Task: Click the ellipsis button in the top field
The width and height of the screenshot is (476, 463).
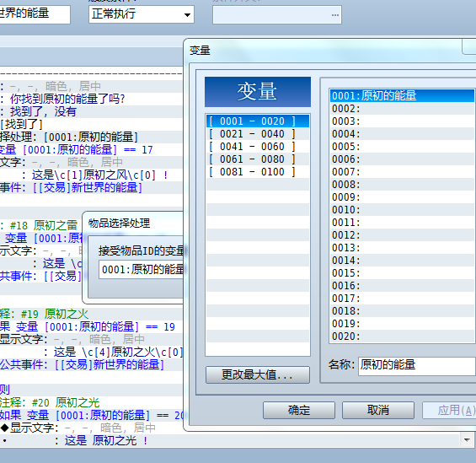Action: tap(334, 14)
